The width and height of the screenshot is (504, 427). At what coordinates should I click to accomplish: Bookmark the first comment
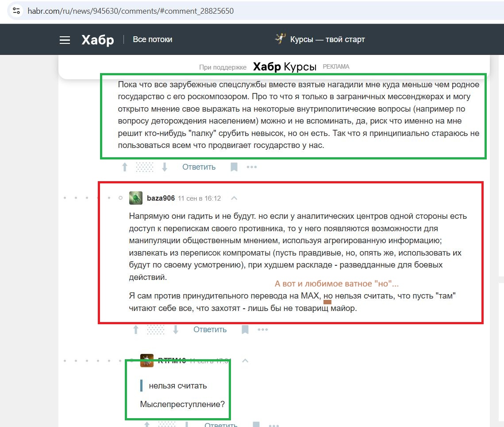234,167
